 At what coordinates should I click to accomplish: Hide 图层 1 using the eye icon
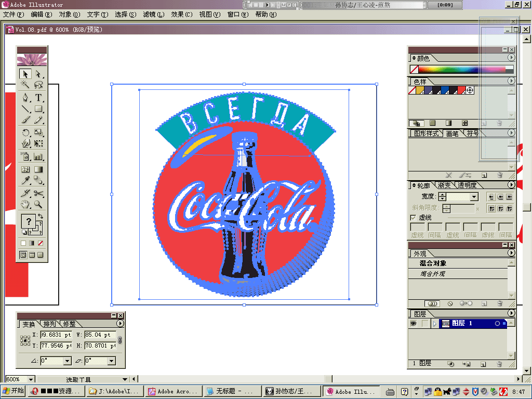tap(413, 323)
